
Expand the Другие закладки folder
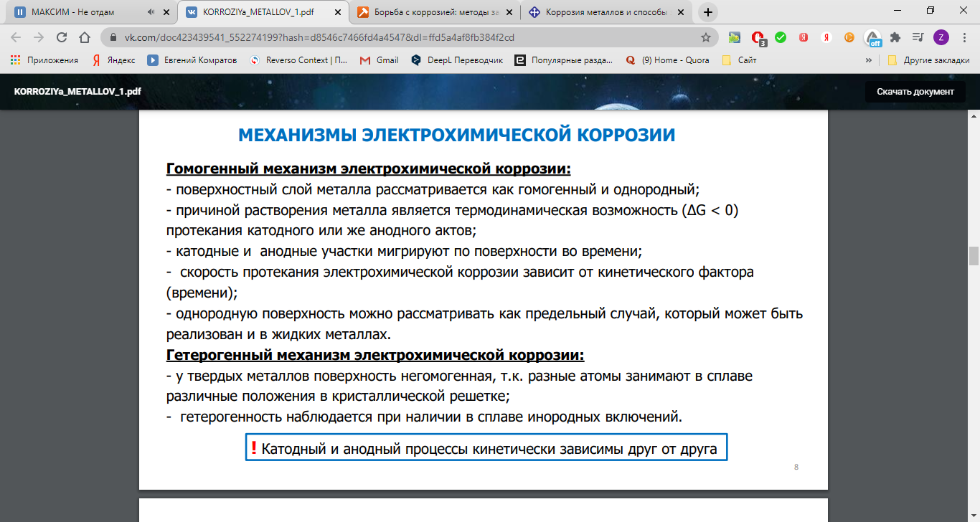928,60
